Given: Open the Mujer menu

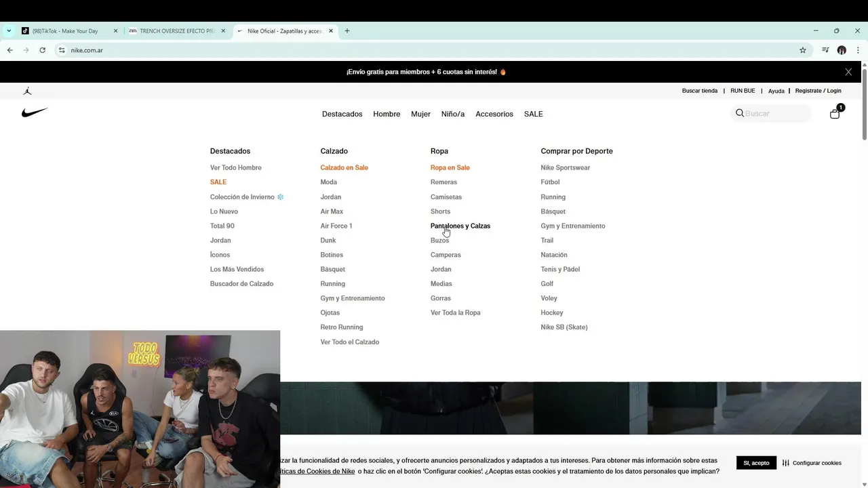Looking at the screenshot, I should (x=420, y=114).
